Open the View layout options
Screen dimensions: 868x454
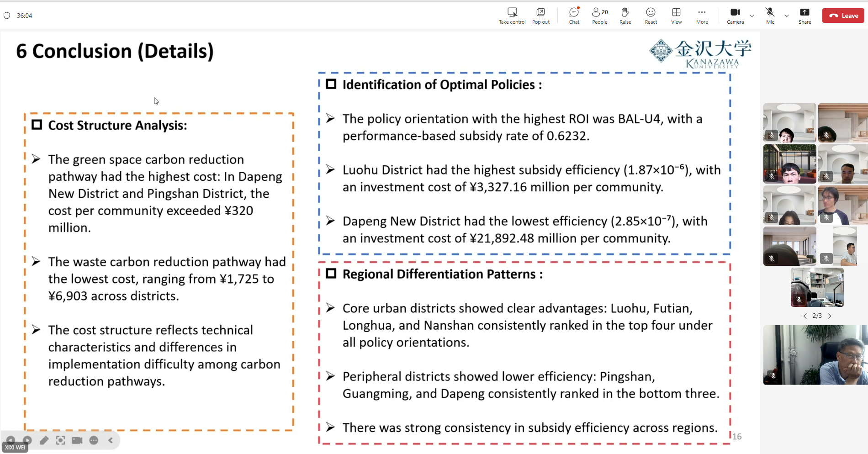click(x=677, y=16)
